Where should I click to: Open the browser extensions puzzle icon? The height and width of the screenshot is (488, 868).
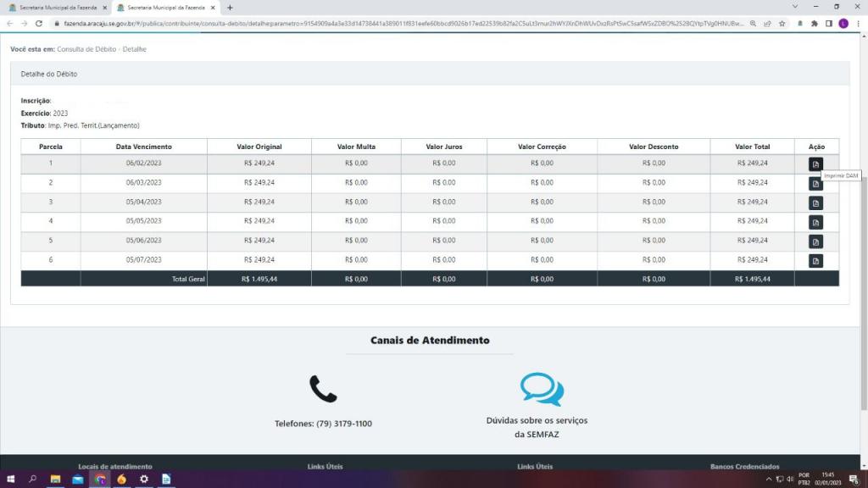815,24
